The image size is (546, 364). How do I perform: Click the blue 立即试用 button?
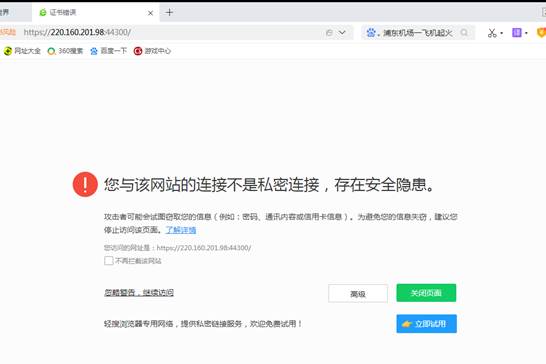(x=426, y=324)
